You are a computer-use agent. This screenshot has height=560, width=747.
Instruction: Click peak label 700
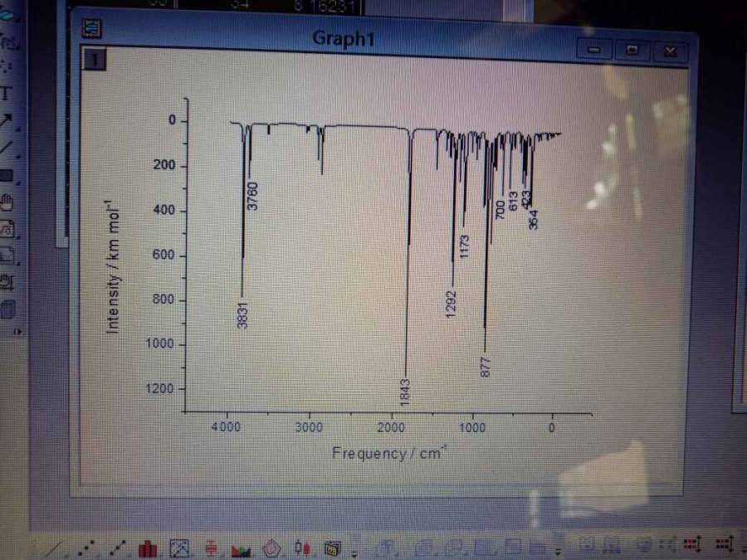point(500,210)
